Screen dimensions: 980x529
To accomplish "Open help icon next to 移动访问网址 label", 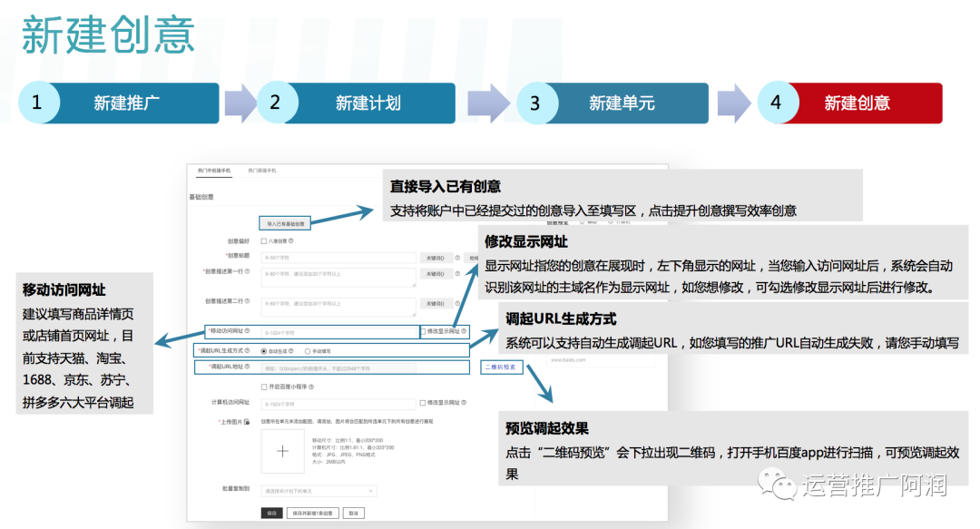I will tap(248, 331).
